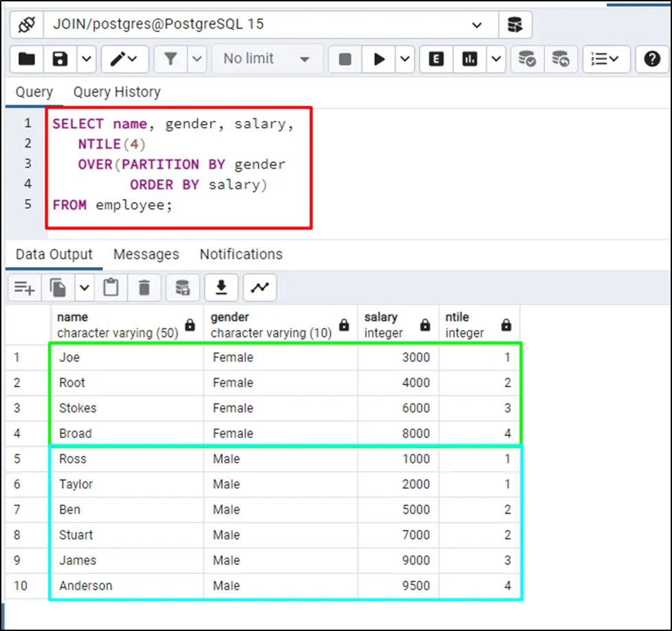Open the graph visualiser icon
672x631 pixels.
(x=259, y=288)
